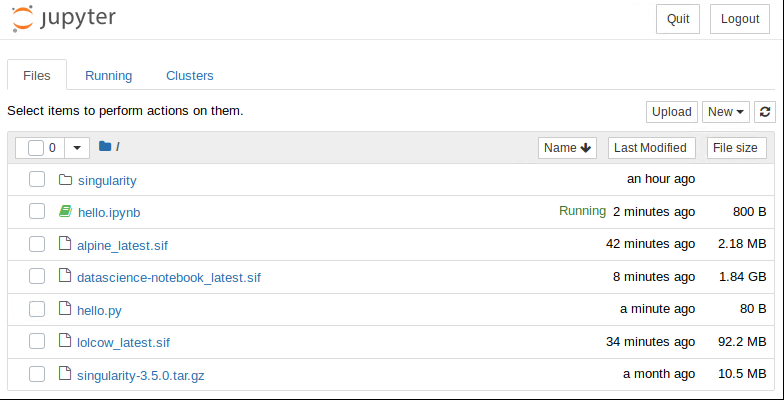Tick the datascience-notebook_latest.sif checkbox
Viewport: 784px width, 400px height.
tap(37, 276)
